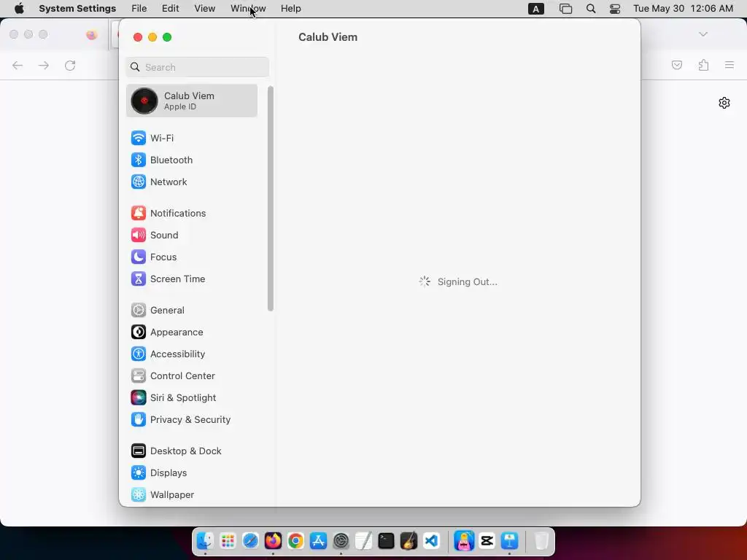This screenshot has height=560, width=747.
Task: Click the System Settings sidebar scrollbar
Action: (x=270, y=198)
